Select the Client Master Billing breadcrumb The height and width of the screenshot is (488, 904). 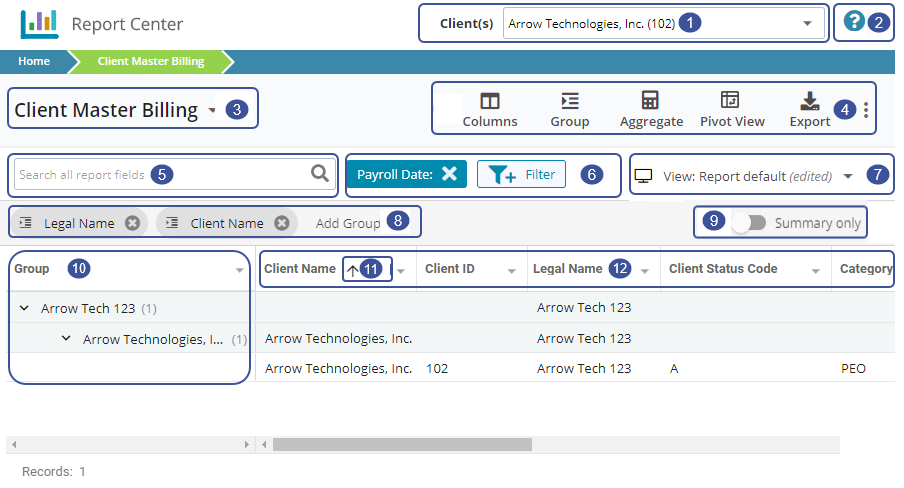point(150,61)
